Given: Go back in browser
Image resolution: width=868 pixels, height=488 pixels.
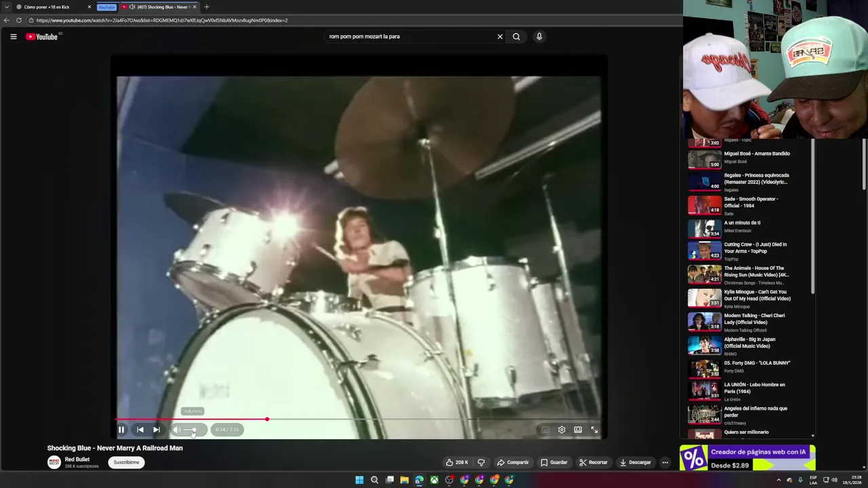Looking at the screenshot, I should pyautogui.click(x=7, y=20).
